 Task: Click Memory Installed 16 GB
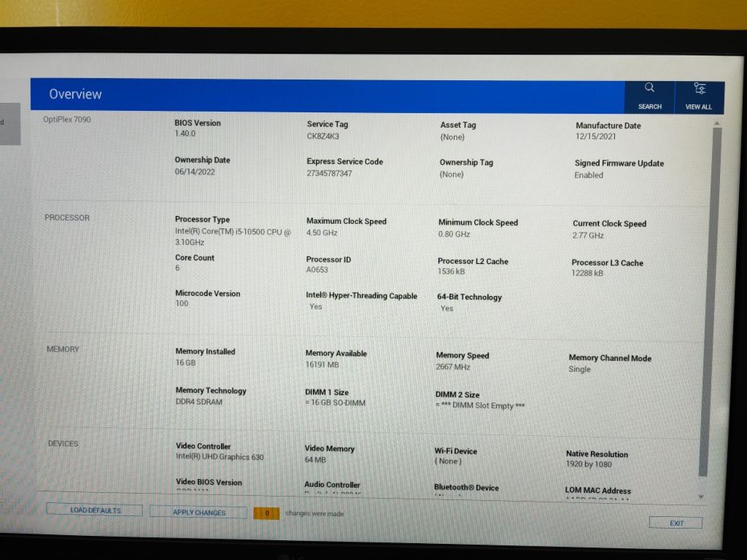[x=185, y=363]
